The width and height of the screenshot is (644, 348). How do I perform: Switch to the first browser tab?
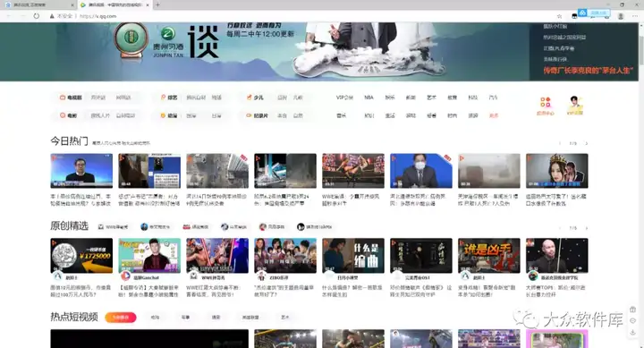click(x=38, y=5)
